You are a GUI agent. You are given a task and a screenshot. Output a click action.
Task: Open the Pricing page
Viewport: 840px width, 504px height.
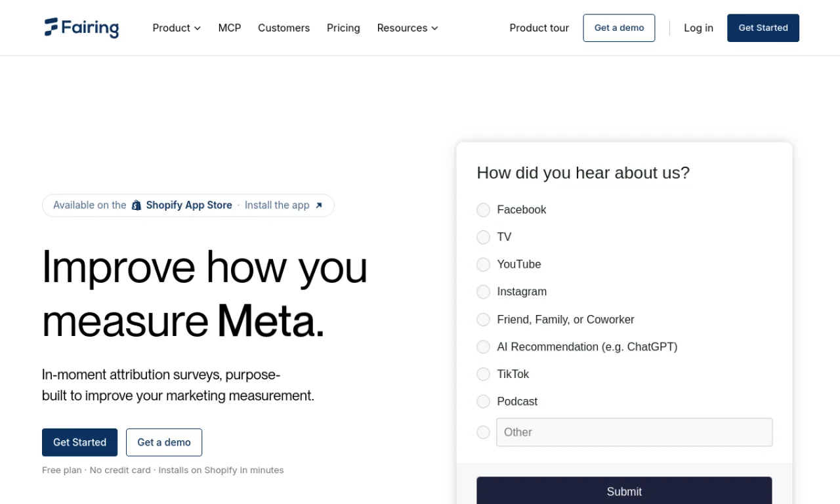tap(343, 28)
